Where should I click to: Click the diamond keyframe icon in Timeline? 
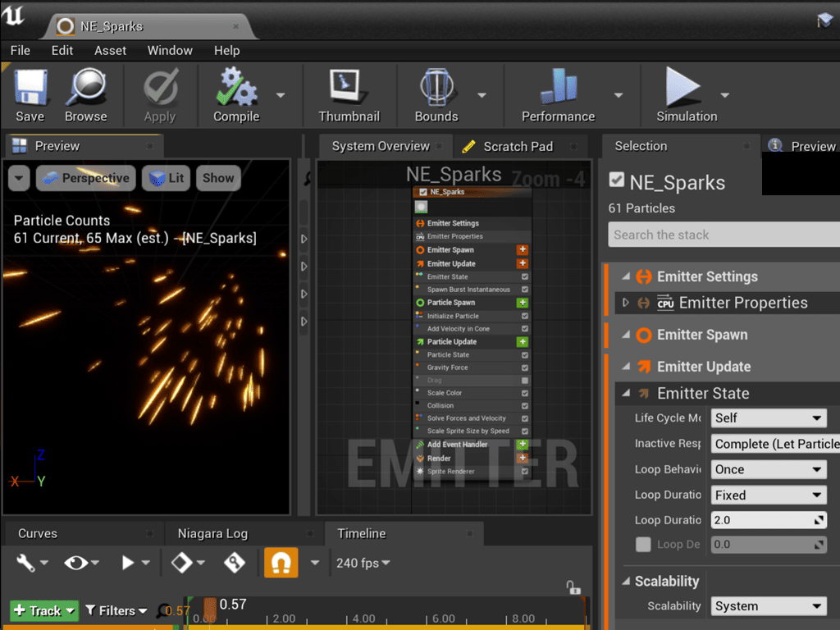(x=181, y=563)
